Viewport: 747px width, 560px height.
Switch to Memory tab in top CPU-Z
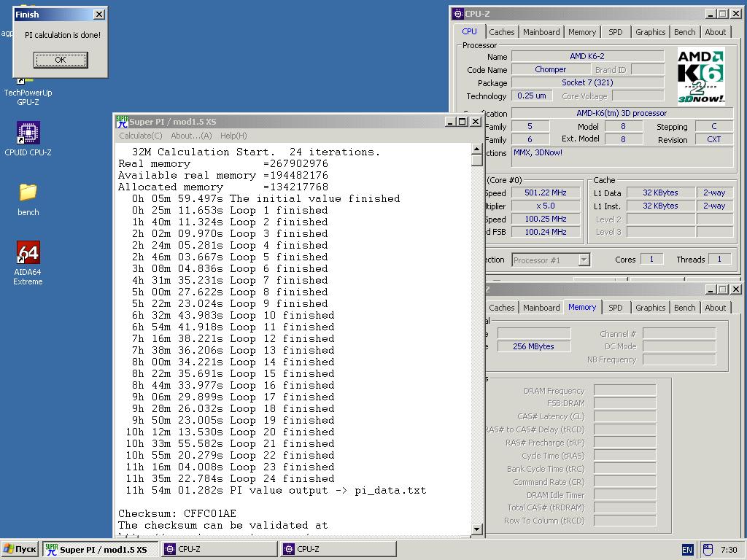click(x=581, y=32)
